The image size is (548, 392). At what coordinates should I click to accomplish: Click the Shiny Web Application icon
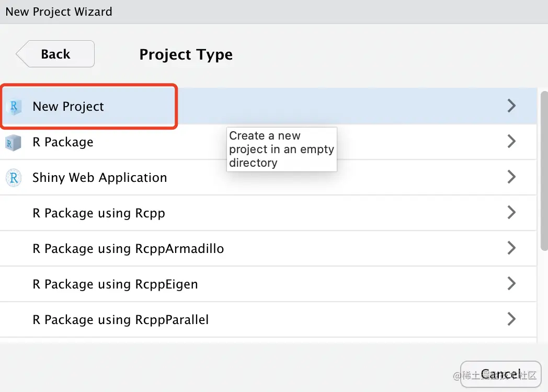(x=14, y=178)
